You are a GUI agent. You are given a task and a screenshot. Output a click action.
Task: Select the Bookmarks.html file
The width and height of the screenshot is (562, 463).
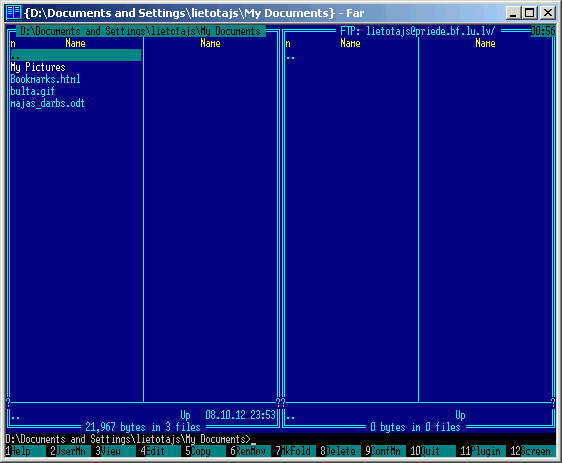click(x=46, y=79)
